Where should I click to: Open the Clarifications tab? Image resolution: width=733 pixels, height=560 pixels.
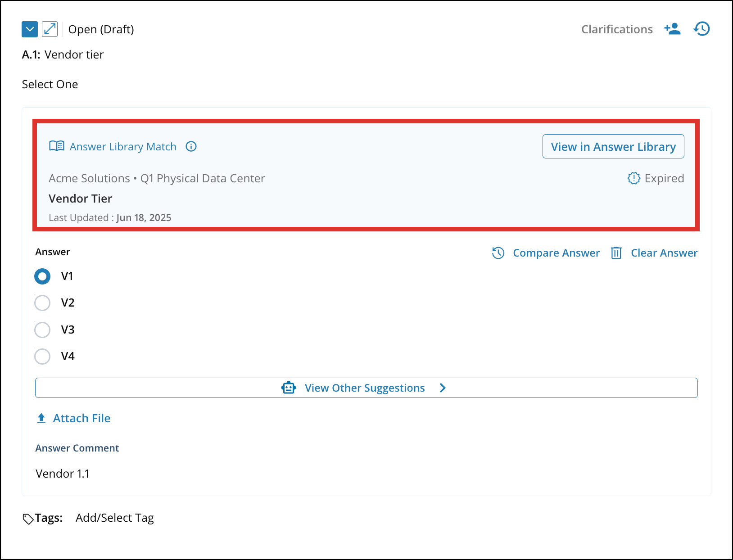click(x=616, y=29)
